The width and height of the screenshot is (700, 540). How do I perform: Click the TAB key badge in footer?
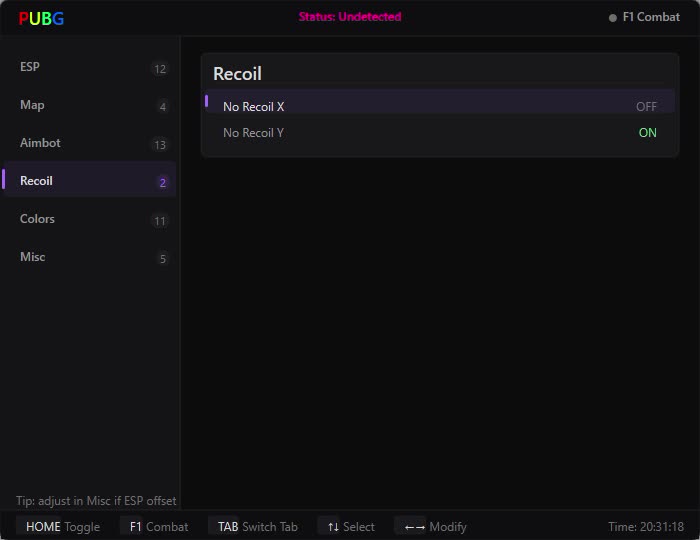tap(228, 527)
